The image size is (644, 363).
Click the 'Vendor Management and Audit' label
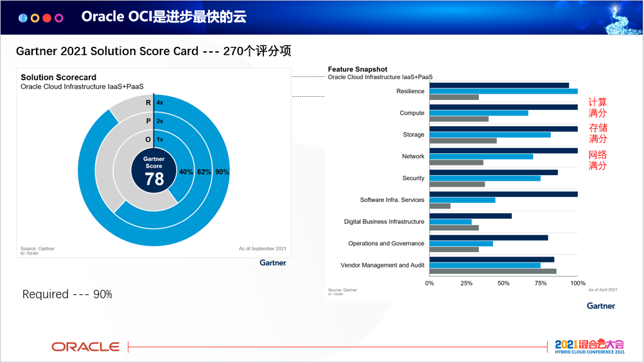click(x=383, y=265)
